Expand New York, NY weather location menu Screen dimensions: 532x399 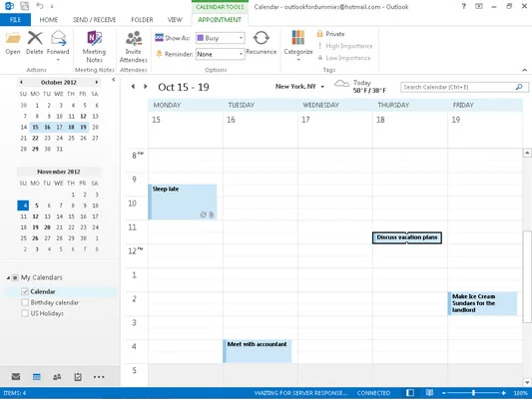click(x=322, y=87)
